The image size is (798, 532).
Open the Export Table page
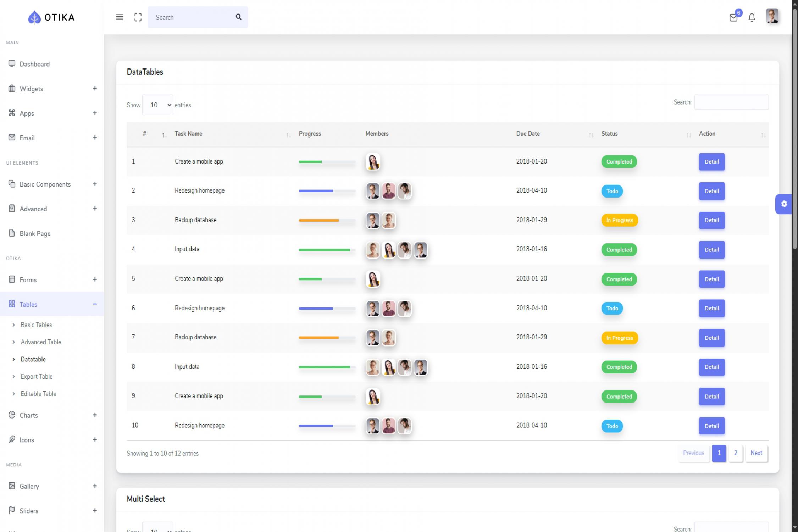37,376
